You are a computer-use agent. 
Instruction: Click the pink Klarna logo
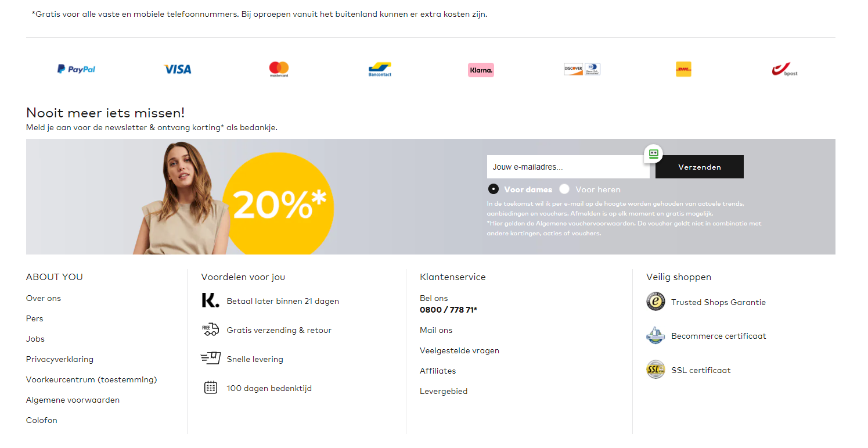(481, 70)
